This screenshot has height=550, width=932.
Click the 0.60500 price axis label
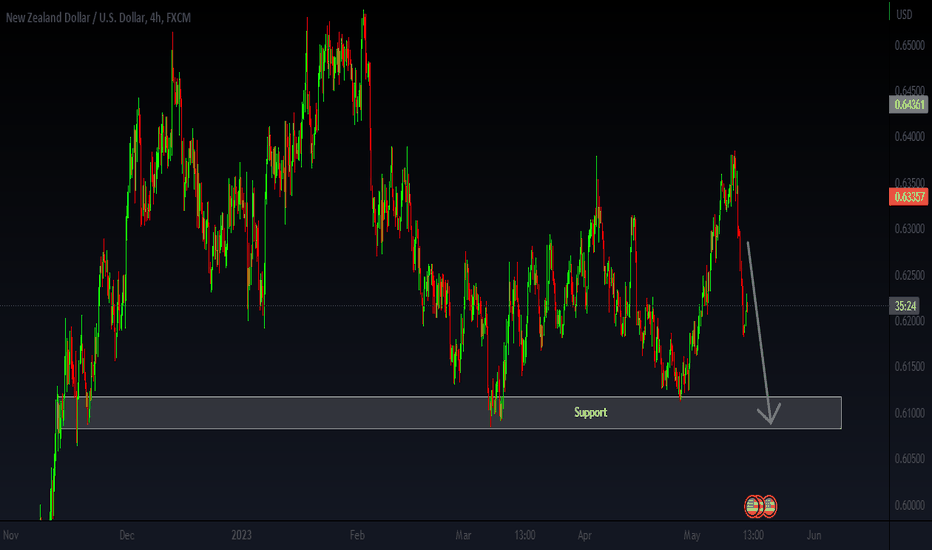tap(909, 458)
